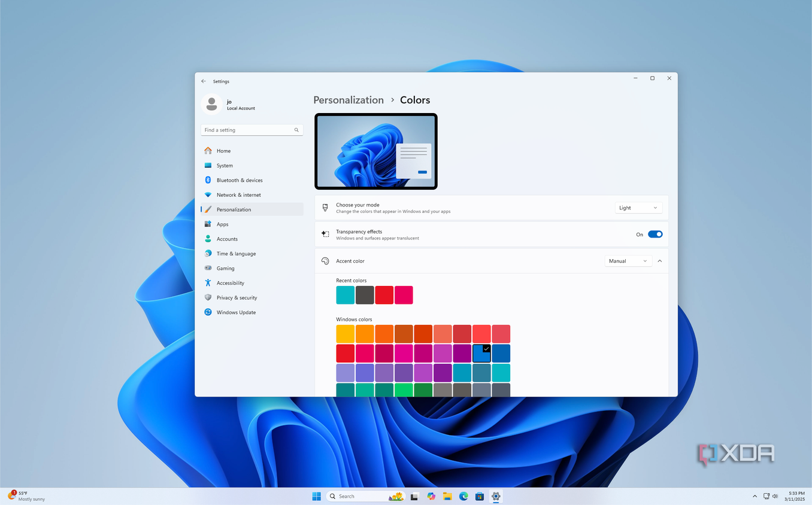
Task: Pick the red swatch under Recent colors
Action: click(384, 295)
